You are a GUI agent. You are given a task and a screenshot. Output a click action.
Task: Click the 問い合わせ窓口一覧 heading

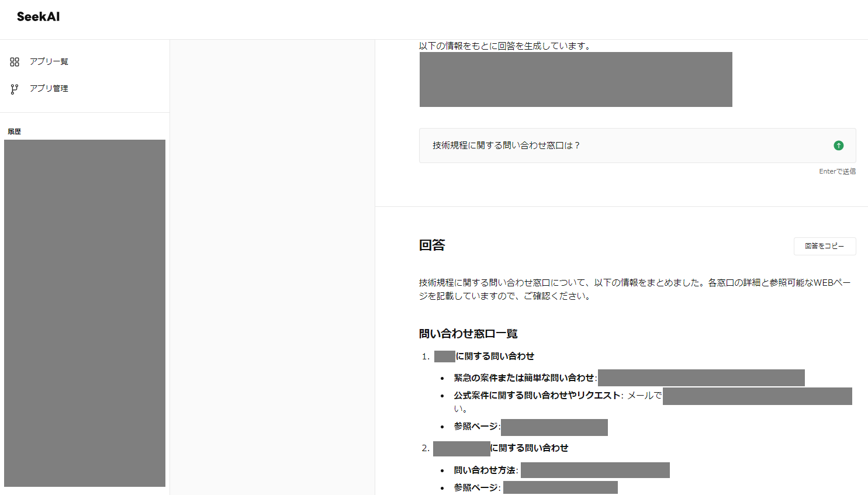(x=470, y=333)
